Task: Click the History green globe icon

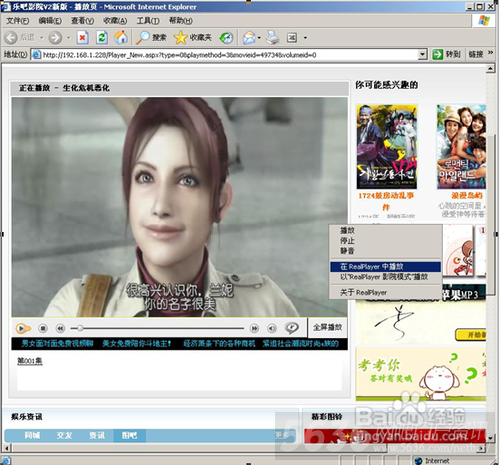Action: [226, 38]
